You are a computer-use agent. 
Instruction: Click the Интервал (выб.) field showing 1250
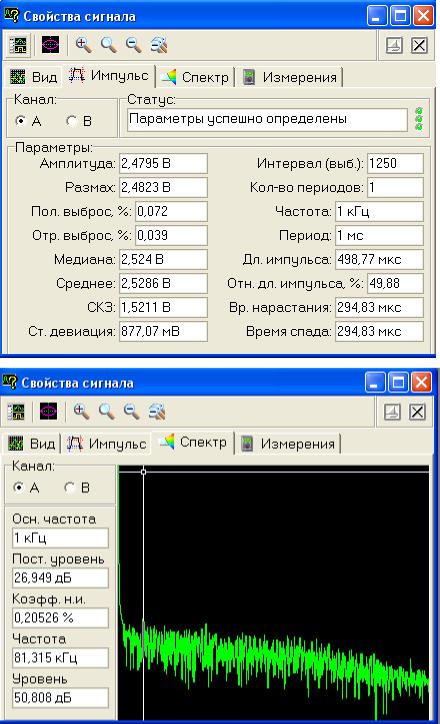[395, 163]
